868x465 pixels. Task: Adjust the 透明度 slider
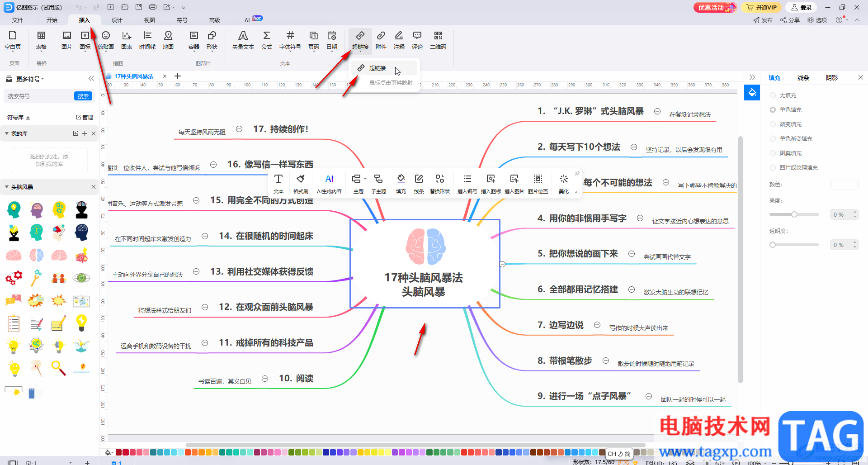point(794,245)
